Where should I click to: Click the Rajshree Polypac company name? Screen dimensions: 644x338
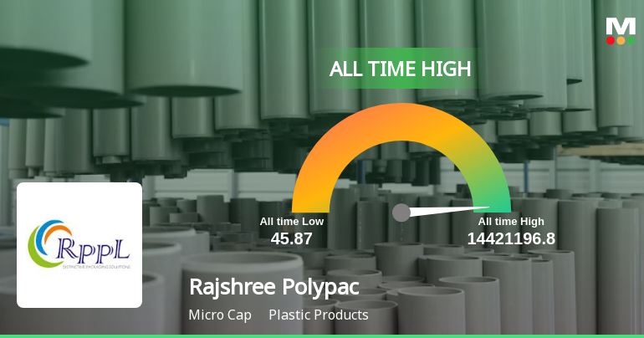click(274, 287)
